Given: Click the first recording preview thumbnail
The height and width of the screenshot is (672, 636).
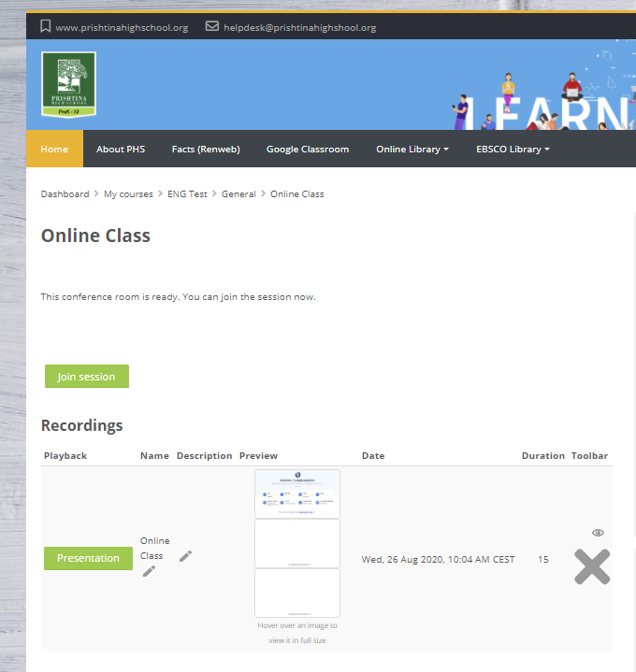Looking at the screenshot, I should pos(297,493).
